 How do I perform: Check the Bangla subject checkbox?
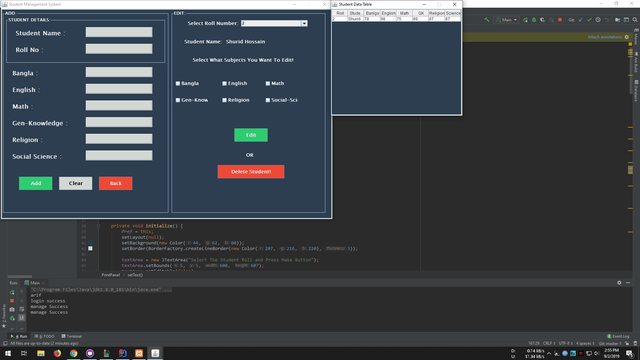(178, 83)
